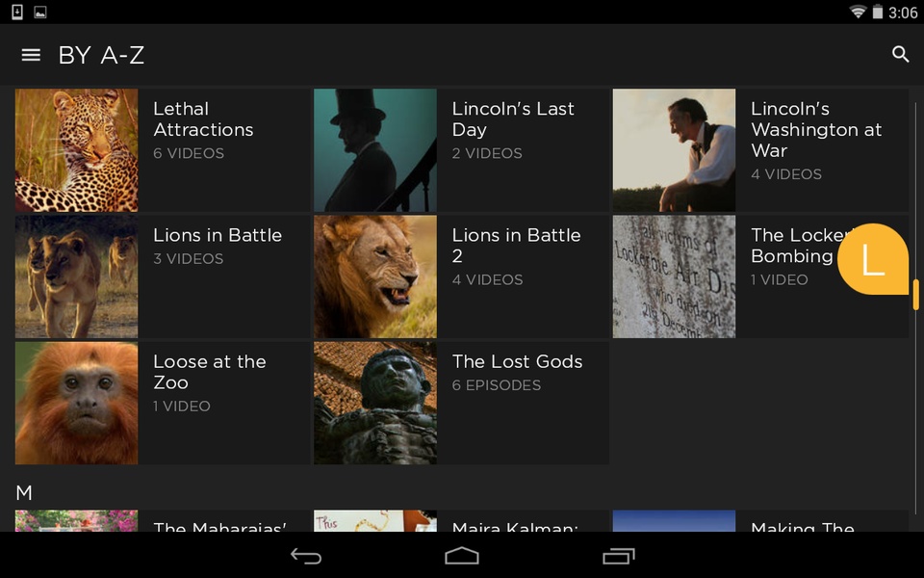Click the 3 VIDEOS label under Lions in Battle
924x578 pixels.
coord(188,259)
